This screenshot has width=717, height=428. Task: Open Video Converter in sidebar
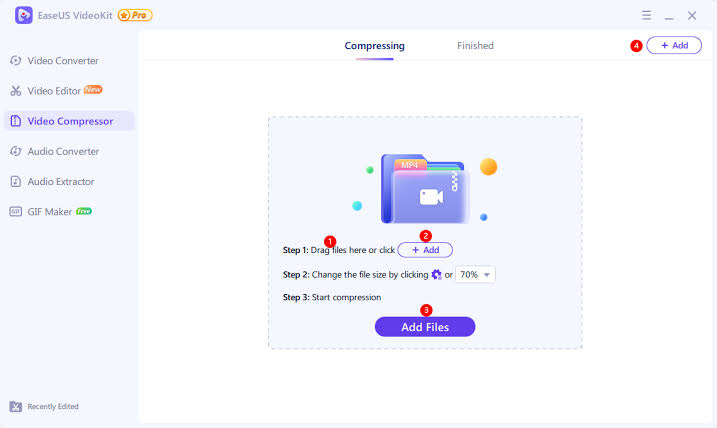click(x=69, y=61)
